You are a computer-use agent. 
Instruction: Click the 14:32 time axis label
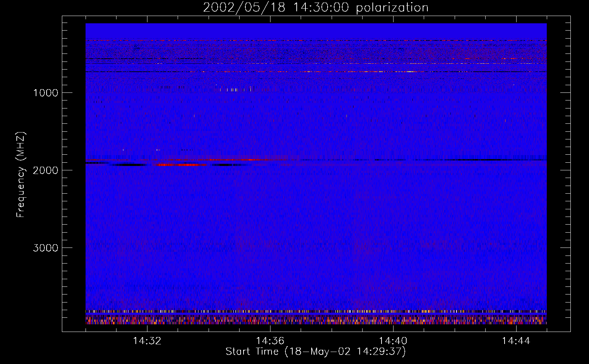click(x=147, y=341)
